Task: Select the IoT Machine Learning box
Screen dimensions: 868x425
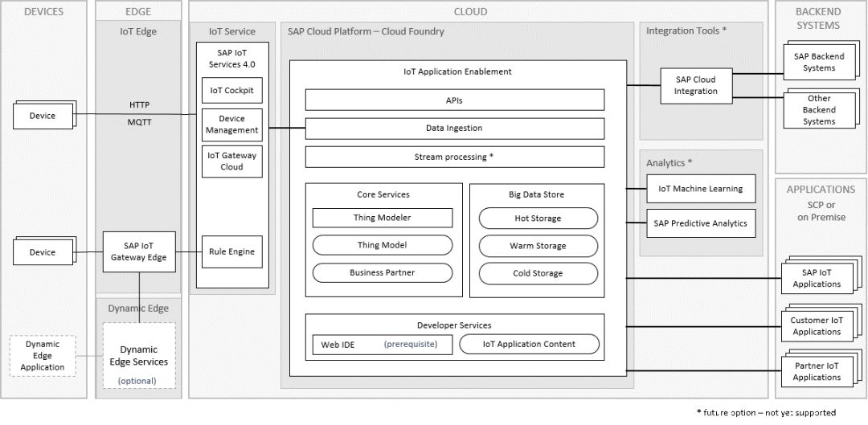Action: pos(701,189)
